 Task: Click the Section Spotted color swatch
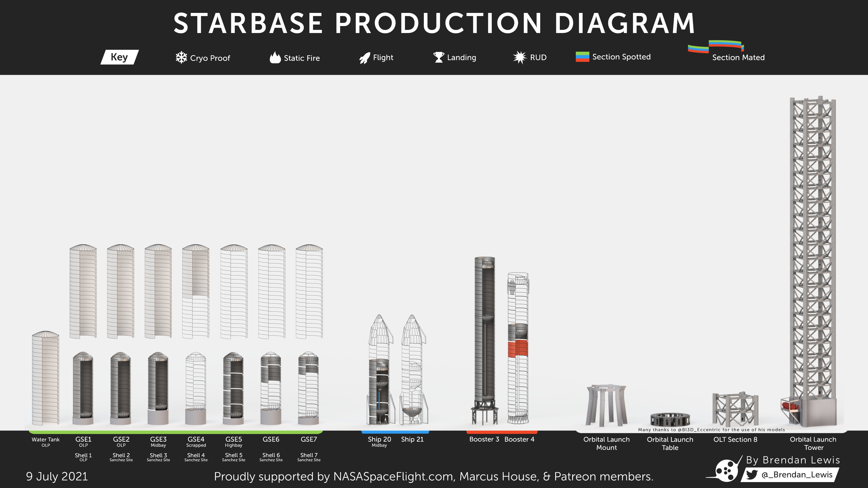point(582,57)
